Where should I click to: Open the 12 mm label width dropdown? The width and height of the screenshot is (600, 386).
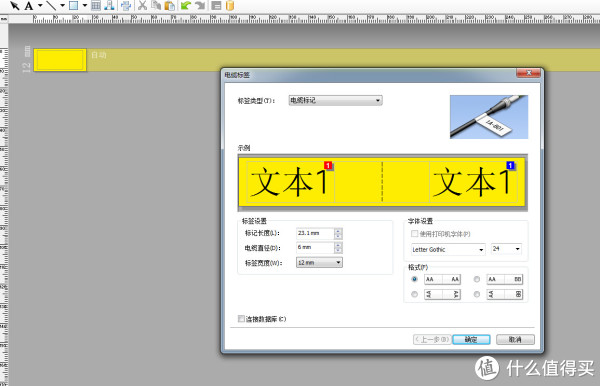320,262
